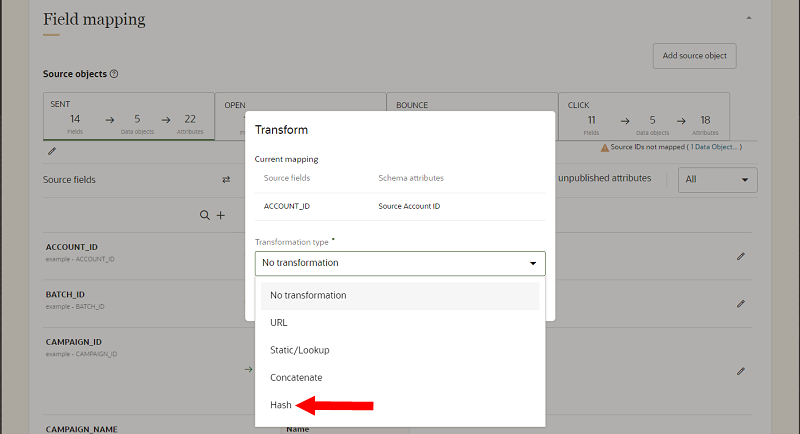Click the pencil icon for CAMPAIGN_ID row
The image size is (800, 434).
741,370
